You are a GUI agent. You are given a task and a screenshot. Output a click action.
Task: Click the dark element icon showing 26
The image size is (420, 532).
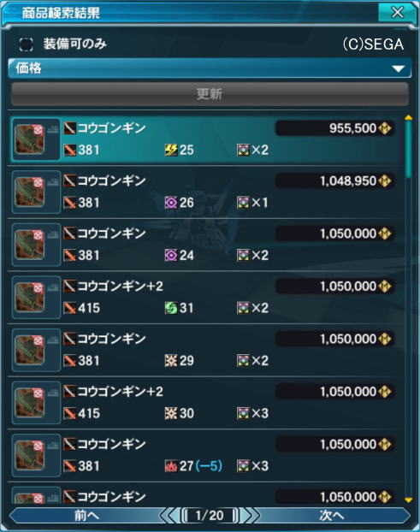[x=171, y=203]
